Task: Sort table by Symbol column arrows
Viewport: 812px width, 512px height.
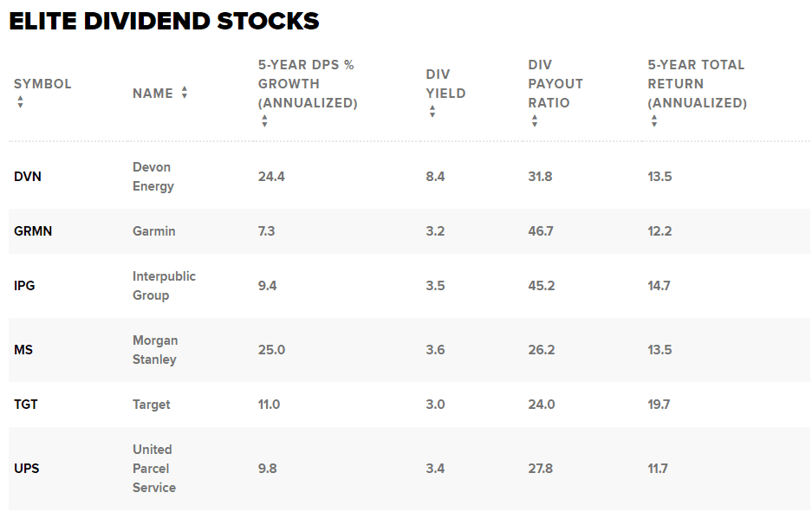Action: tap(20, 102)
